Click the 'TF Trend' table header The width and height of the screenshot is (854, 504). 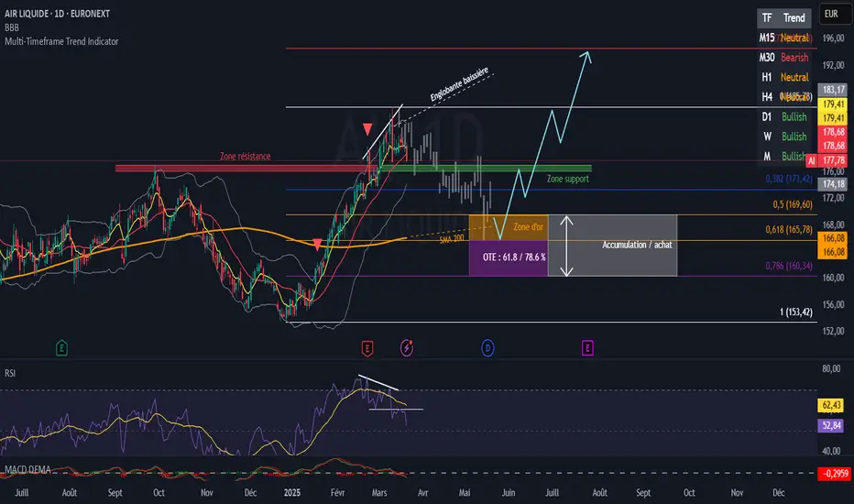tap(783, 18)
